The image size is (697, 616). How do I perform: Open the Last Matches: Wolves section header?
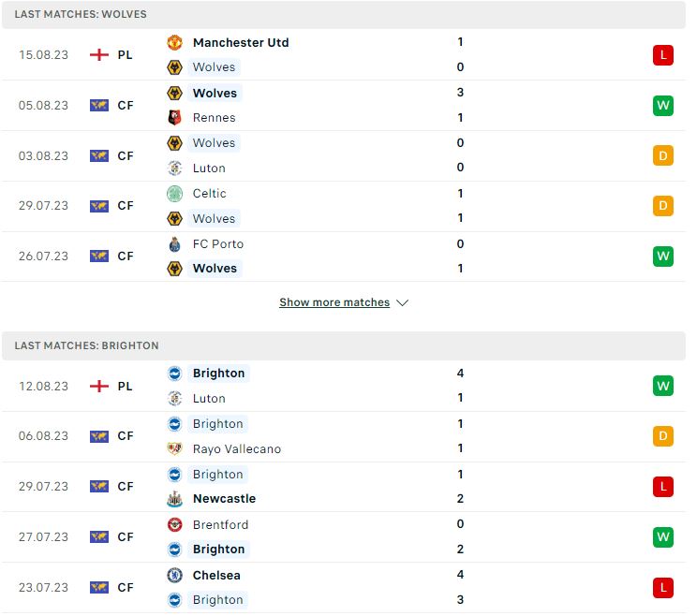point(344,15)
